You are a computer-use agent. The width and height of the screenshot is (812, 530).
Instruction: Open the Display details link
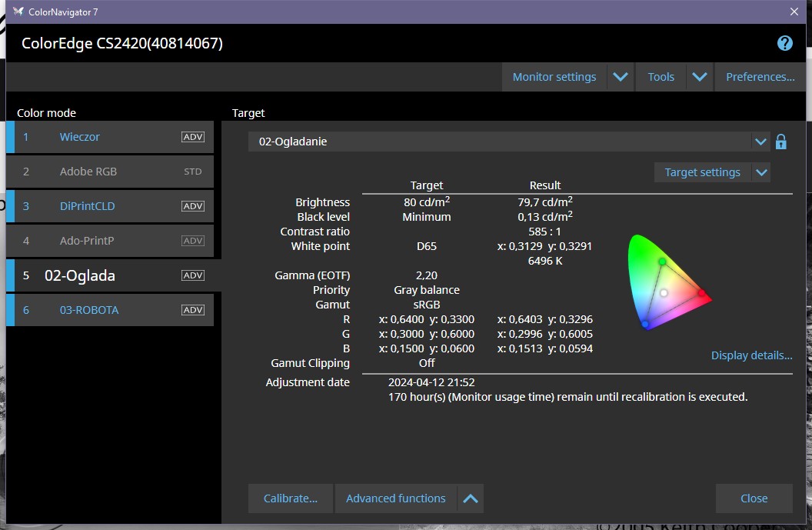coord(751,355)
